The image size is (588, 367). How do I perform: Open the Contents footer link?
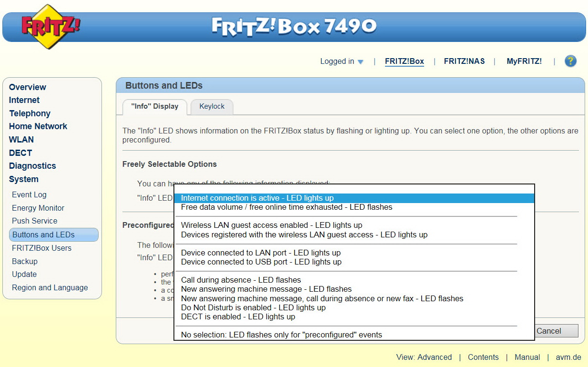pyautogui.click(x=483, y=357)
